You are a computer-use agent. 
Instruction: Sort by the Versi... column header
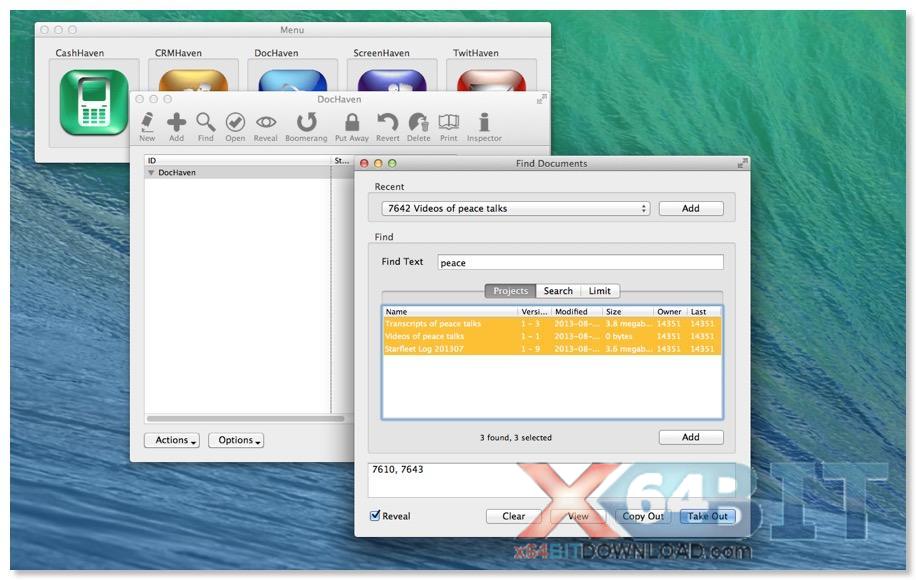[535, 312]
